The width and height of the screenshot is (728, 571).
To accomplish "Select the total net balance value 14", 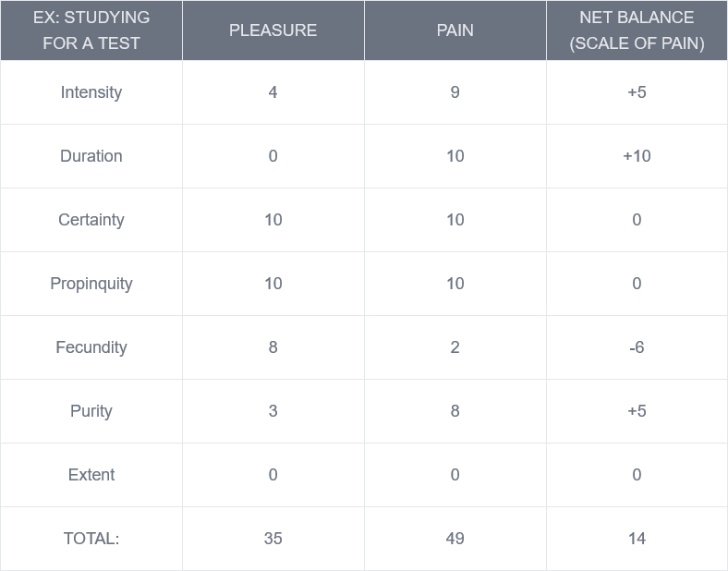I will tap(637, 539).
